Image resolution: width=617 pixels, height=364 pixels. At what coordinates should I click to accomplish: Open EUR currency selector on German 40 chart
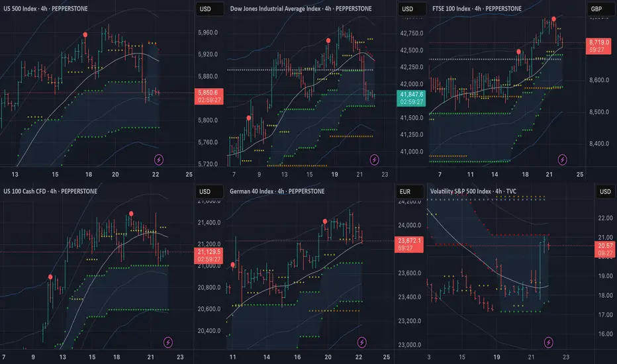[409, 192]
